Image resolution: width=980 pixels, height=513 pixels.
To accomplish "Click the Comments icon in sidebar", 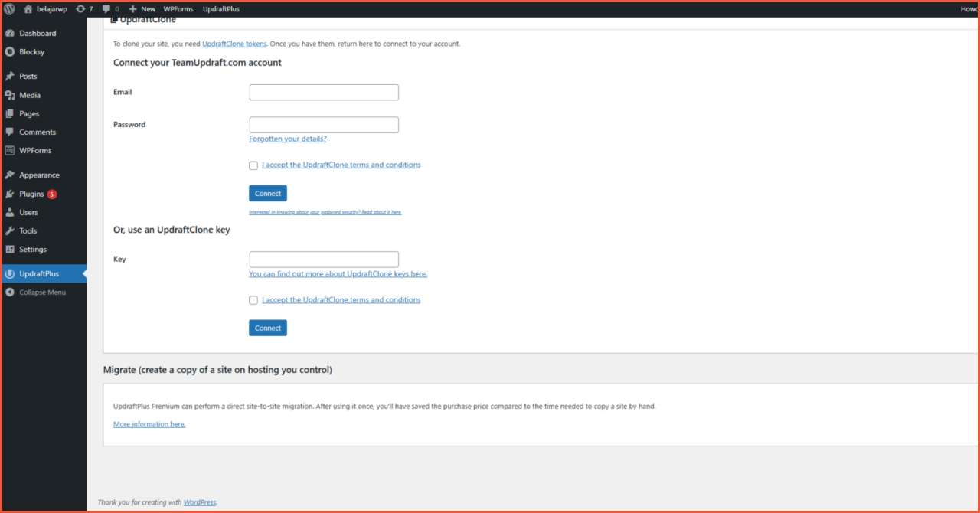I will coord(10,132).
